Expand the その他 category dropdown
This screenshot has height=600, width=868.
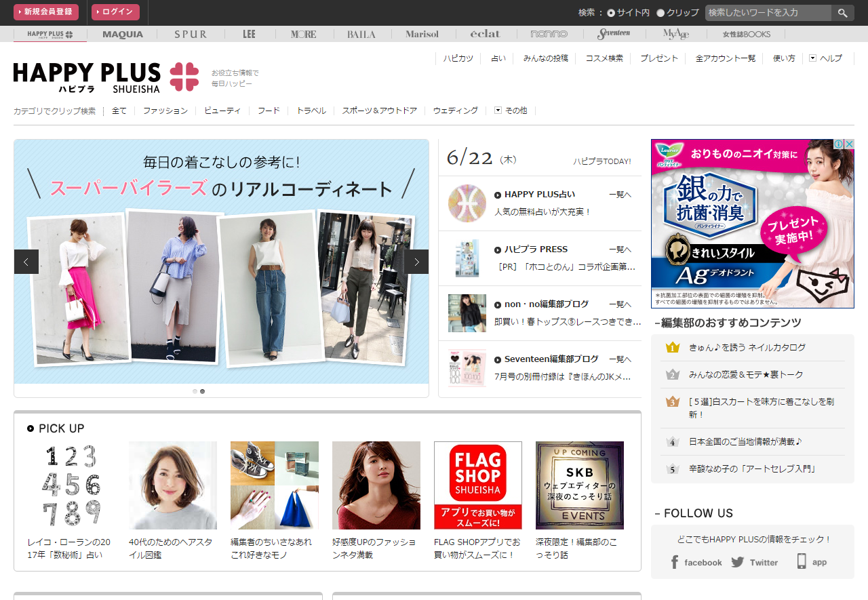(x=511, y=111)
